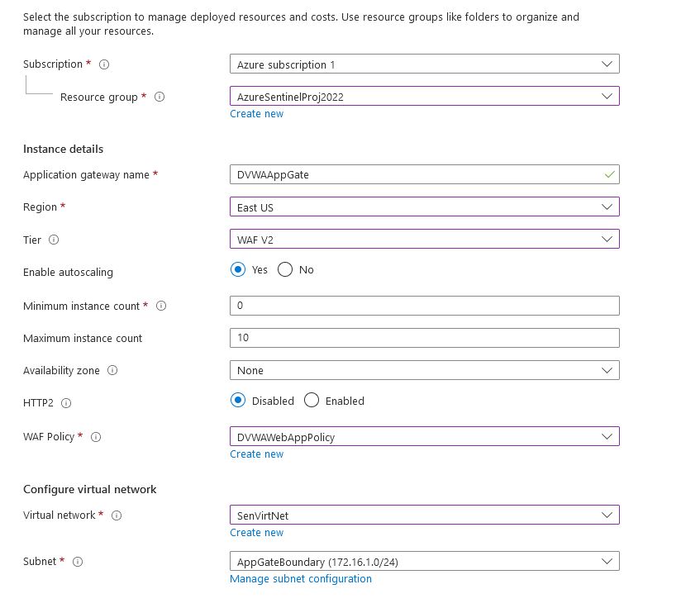Click the HTTP2 info icon

pyautogui.click(x=66, y=403)
